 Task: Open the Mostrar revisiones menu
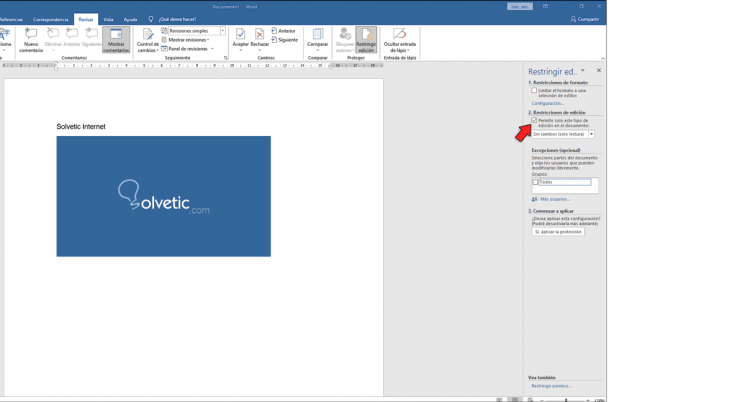[186, 40]
